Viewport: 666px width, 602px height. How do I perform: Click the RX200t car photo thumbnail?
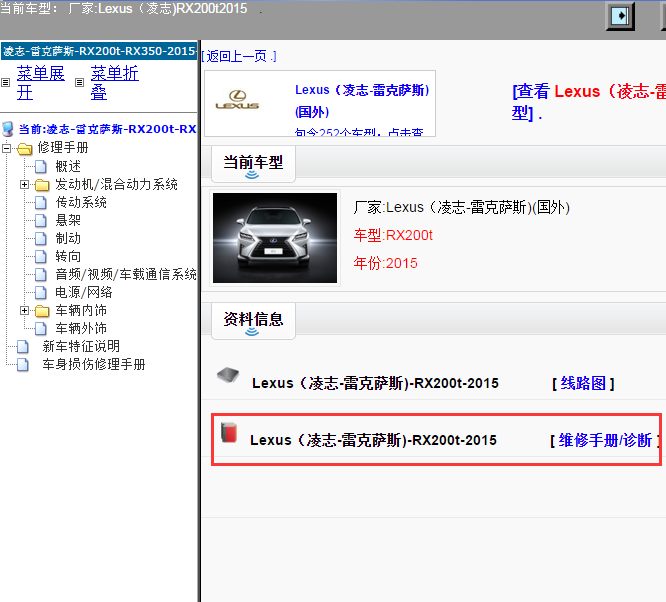tap(275, 238)
